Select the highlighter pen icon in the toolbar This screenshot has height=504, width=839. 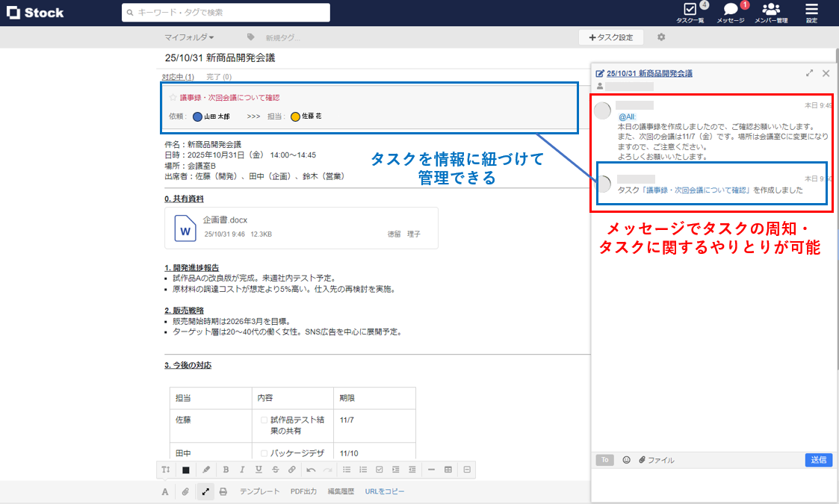[205, 470]
